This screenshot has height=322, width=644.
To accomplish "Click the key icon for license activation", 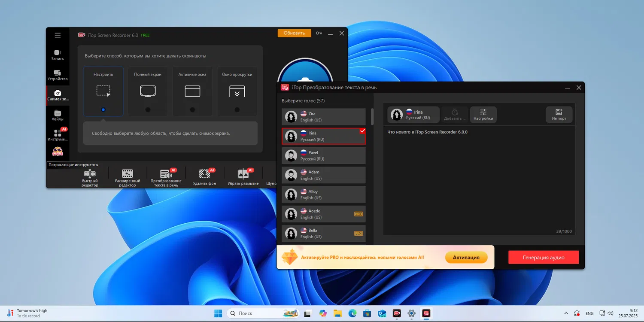I will click(319, 33).
